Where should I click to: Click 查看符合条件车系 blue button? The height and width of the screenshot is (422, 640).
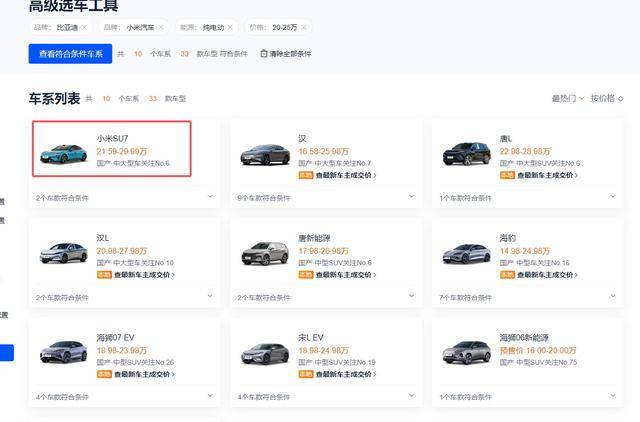[x=70, y=53]
